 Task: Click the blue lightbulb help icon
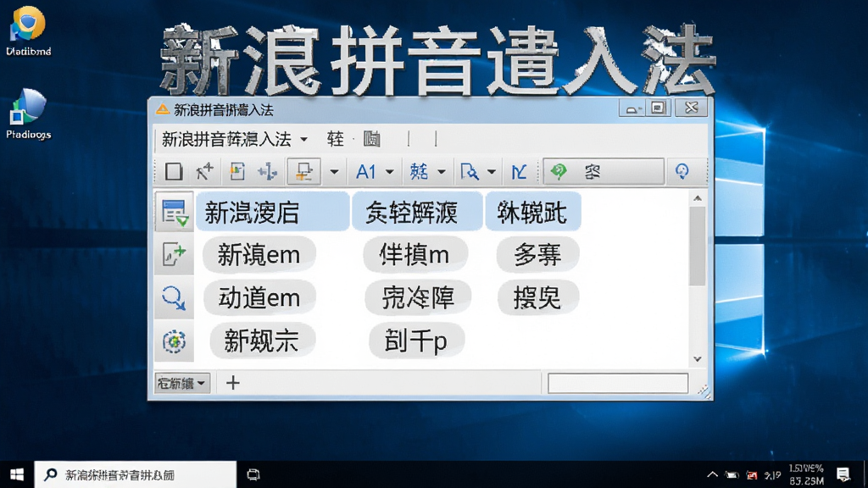pos(682,171)
